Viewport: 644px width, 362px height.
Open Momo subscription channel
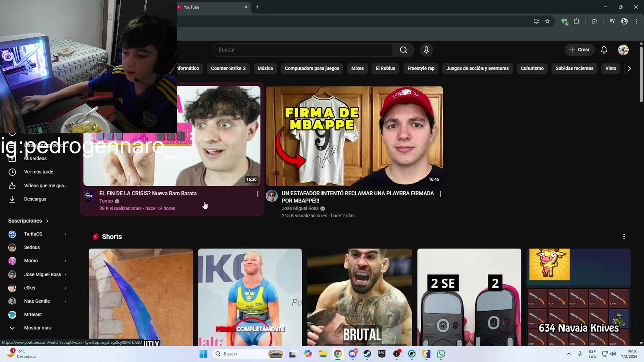click(x=31, y=261)
